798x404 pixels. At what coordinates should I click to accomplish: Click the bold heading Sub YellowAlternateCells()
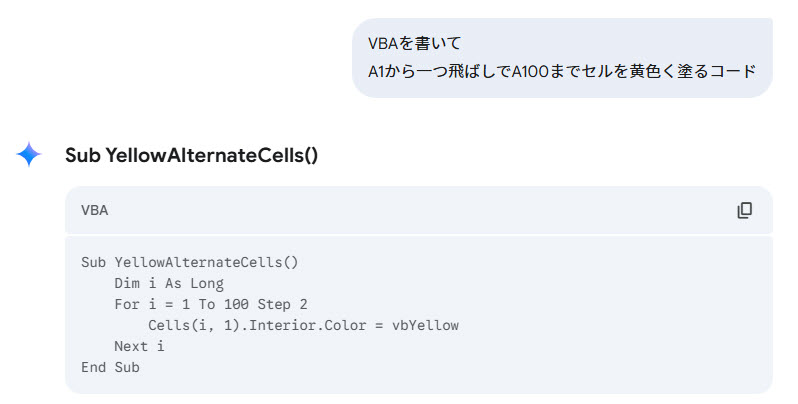191,155
